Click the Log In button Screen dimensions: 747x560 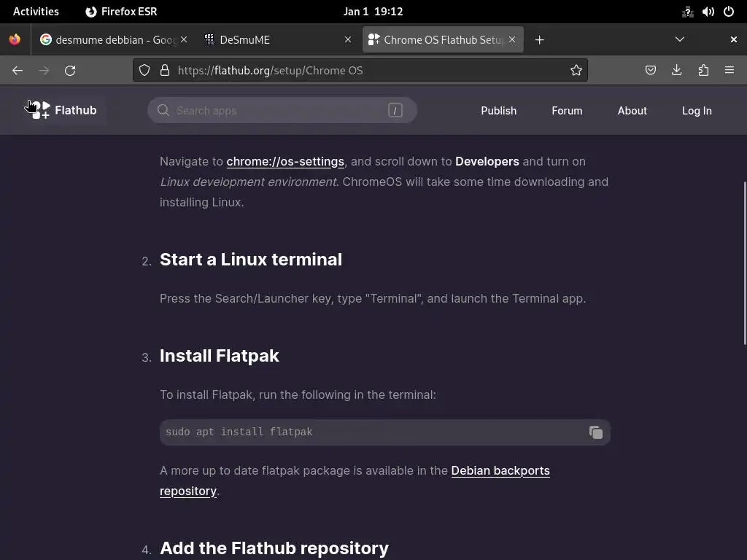point(697,111)
